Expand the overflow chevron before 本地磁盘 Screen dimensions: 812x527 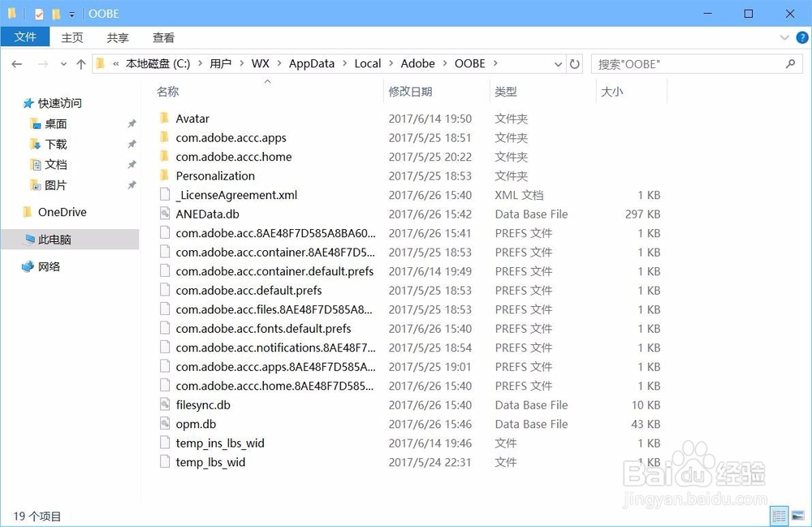(115, 63)
